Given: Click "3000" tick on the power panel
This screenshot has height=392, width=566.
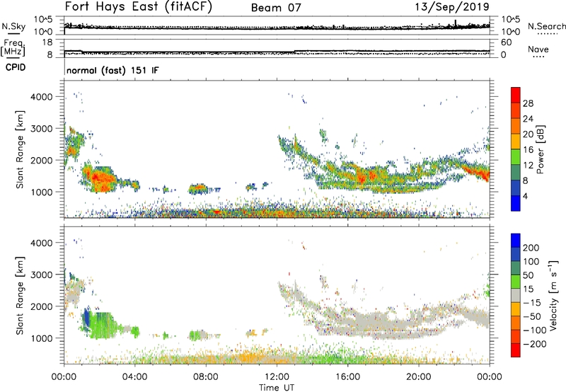Looking at the screenshot, I should point(42,129).
